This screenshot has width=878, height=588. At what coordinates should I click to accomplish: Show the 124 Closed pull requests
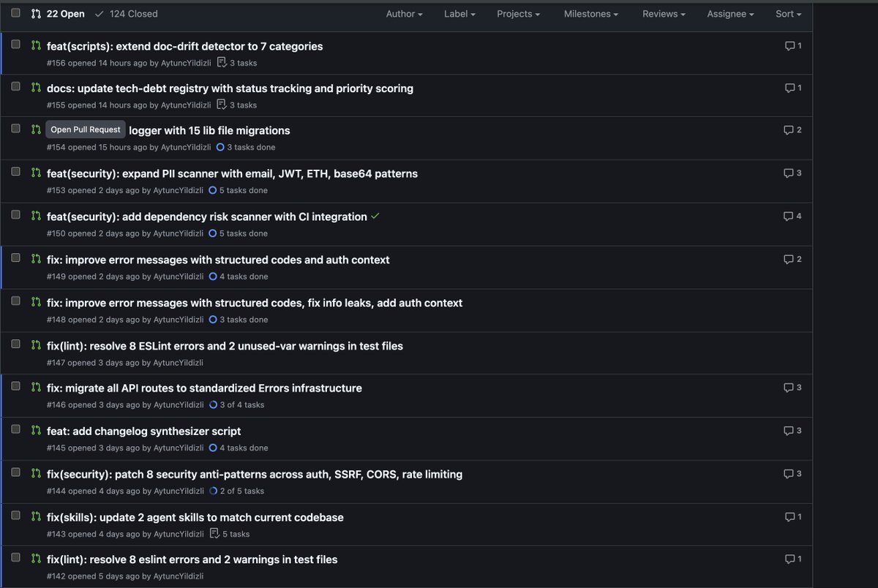pos(126,14)
